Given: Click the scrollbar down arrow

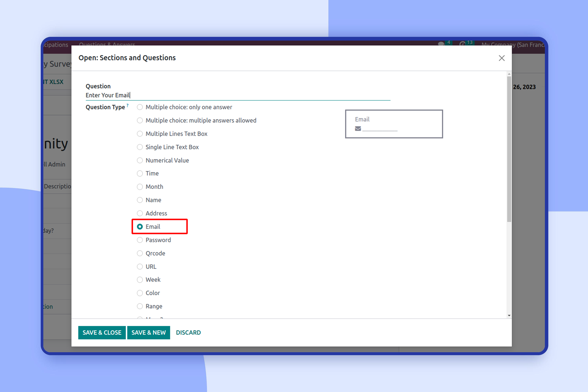Looking at the screenshot, I should click(509, 316).
